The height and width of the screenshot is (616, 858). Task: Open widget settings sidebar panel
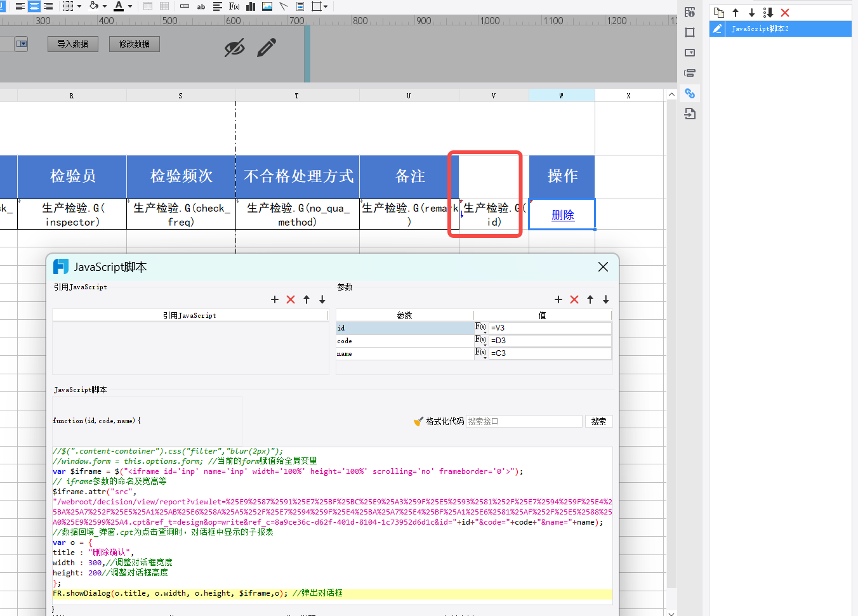pos(690,53)
